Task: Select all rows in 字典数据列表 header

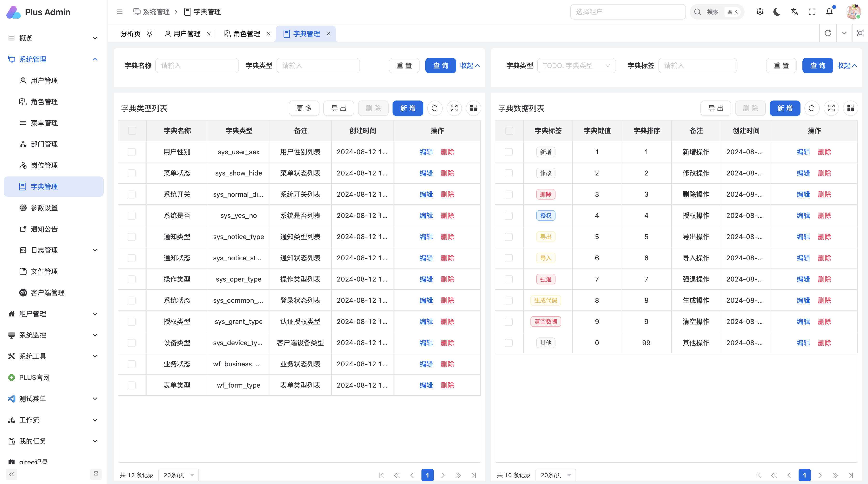Action: coord(509,131)
